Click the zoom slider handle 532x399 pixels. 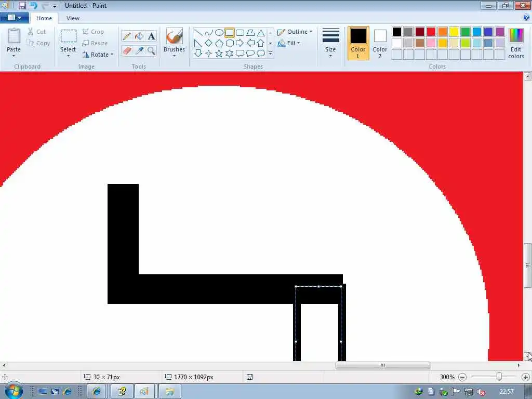click(499, 377)
